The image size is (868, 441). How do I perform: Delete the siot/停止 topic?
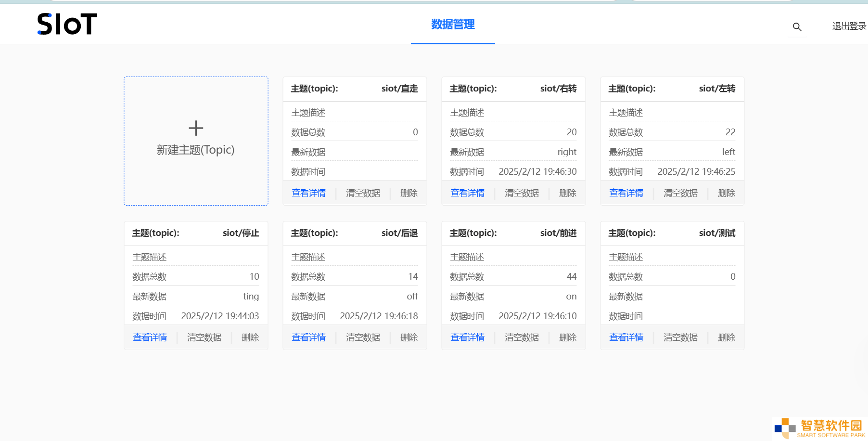250,337
